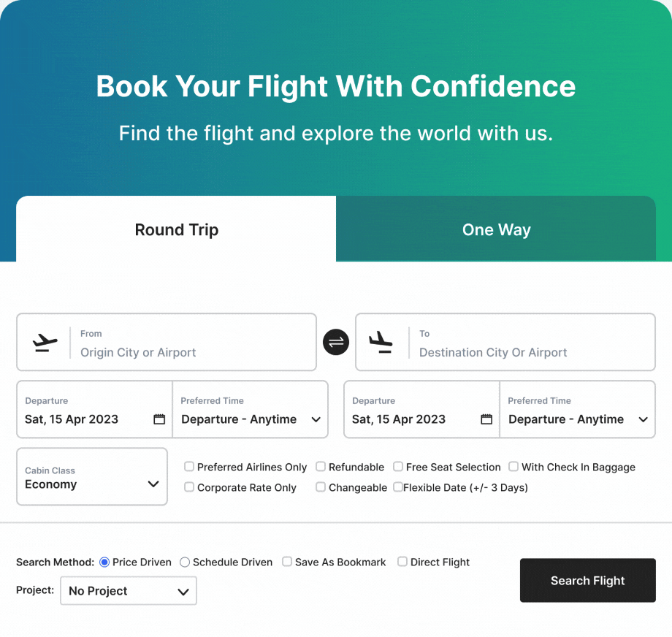Expand the Cabin Class Economy dropdown
672x637 pixels.
[x=92, y=477]
